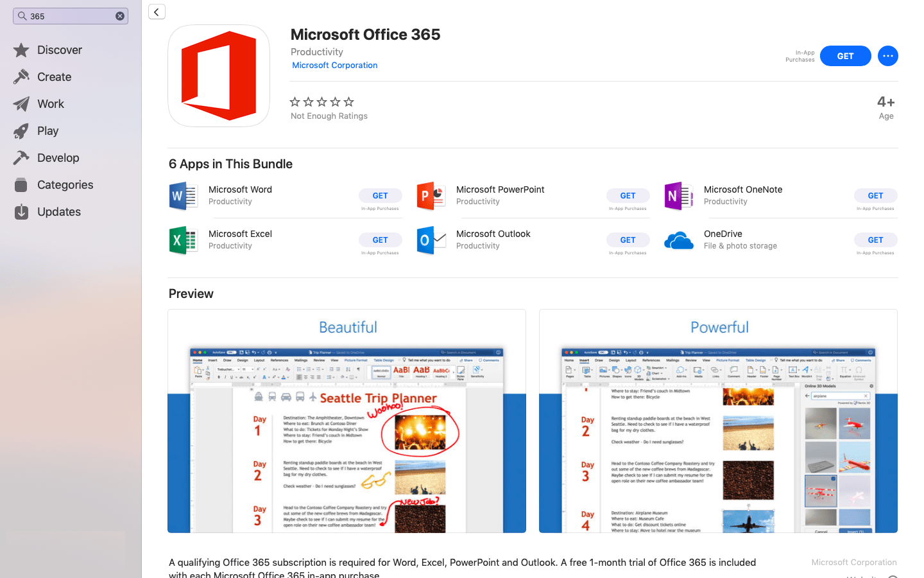Go back using the chevron button
The image size is (924, 578).
(x=157, y=12)
